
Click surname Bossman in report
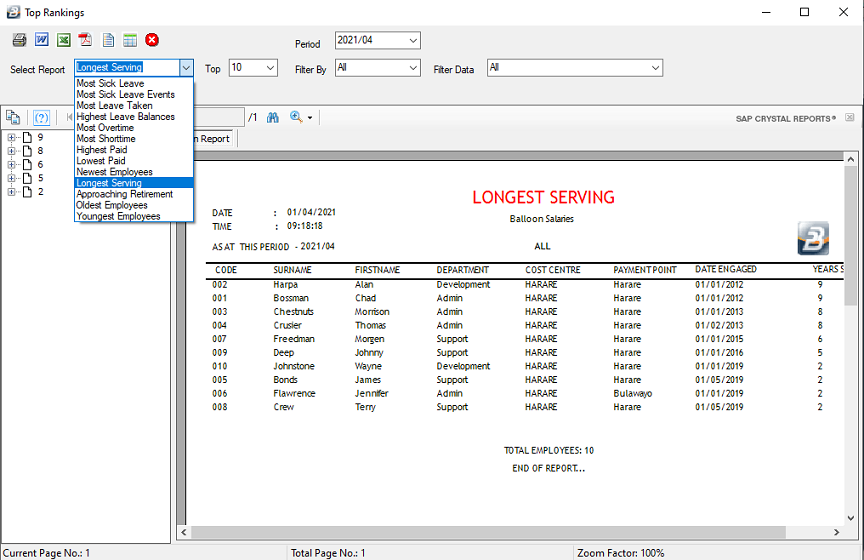point(291,298)
